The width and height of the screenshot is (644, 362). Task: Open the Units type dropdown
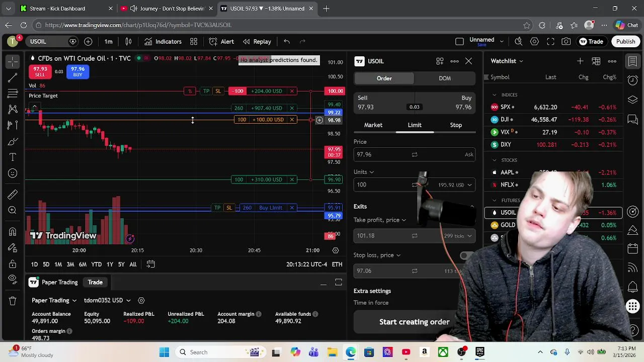coord(364,172)
